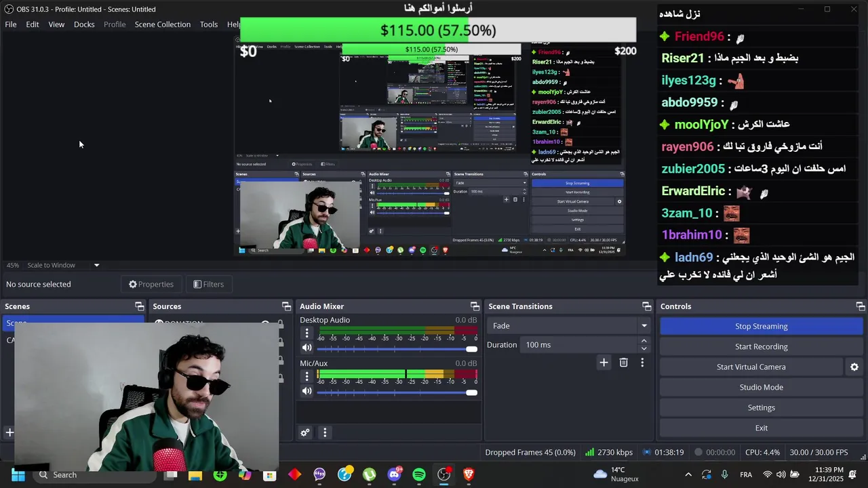Image resolution: width=868 pixels, height=488 pixels.
Task: Open the Fade transition dropdown
Action: (x=569, y=326)
